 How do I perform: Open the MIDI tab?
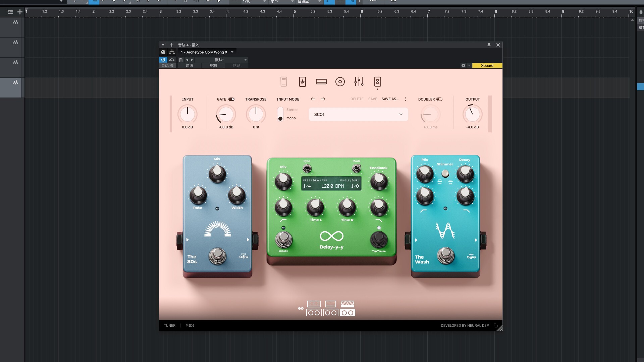tap(190, 325)
